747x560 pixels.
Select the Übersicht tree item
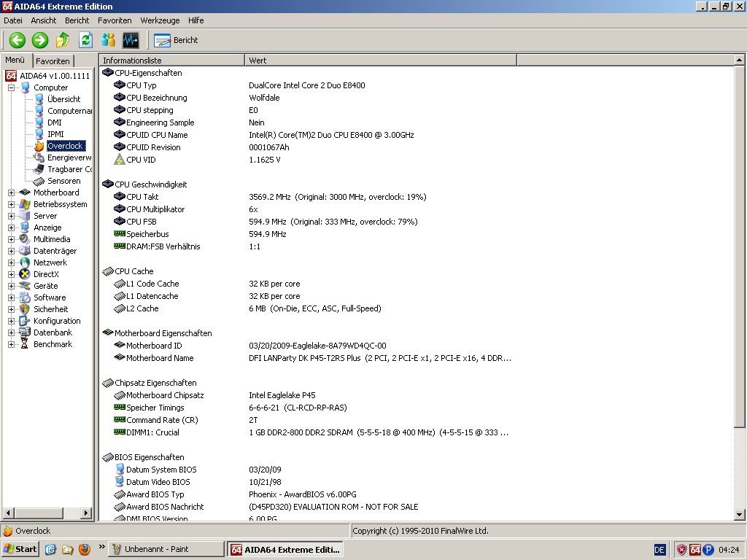pyautogui.click(x=64, y=99)
